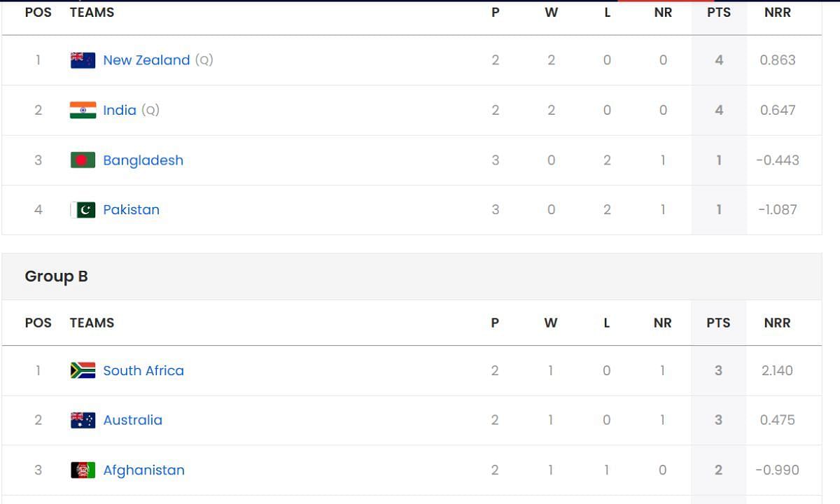Select the Group B section header
This screenshot has width=840, height=504.
tap(412, 276)
